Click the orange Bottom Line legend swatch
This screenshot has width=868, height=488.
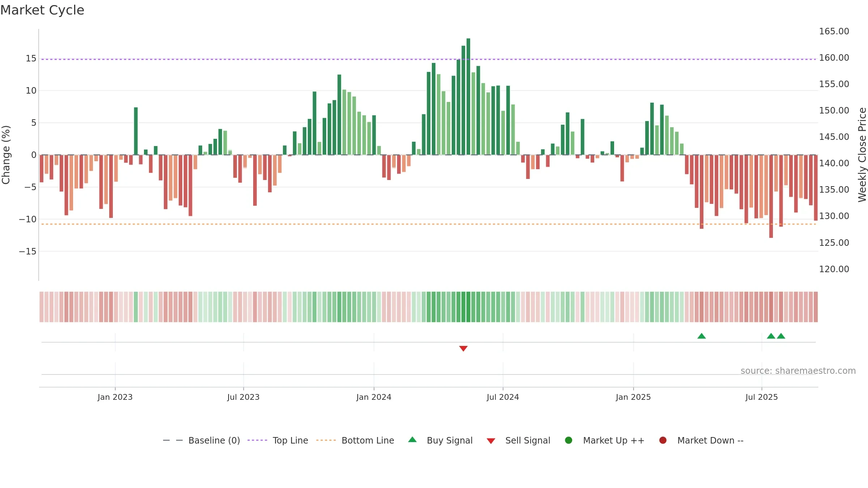326,440
